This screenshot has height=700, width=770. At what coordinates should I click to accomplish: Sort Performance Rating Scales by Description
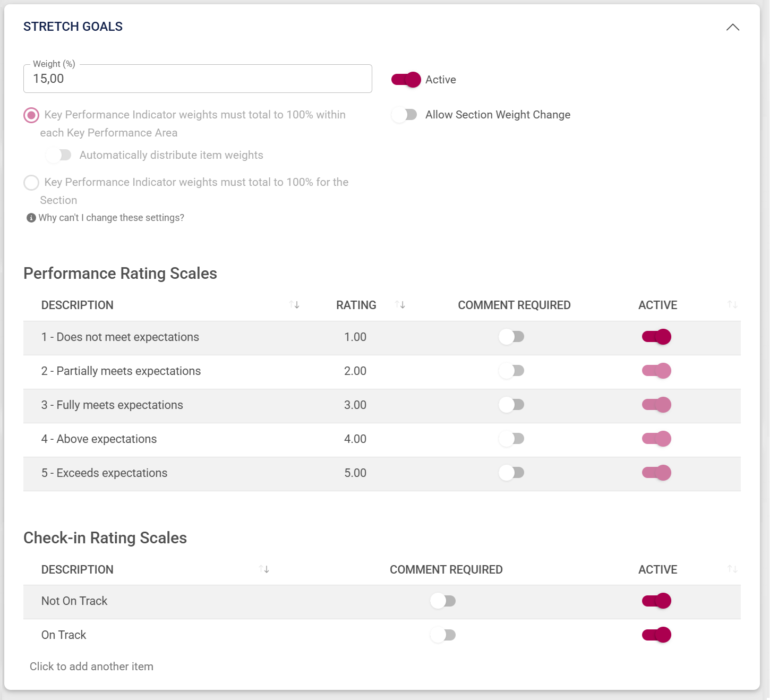pos(294,304)
